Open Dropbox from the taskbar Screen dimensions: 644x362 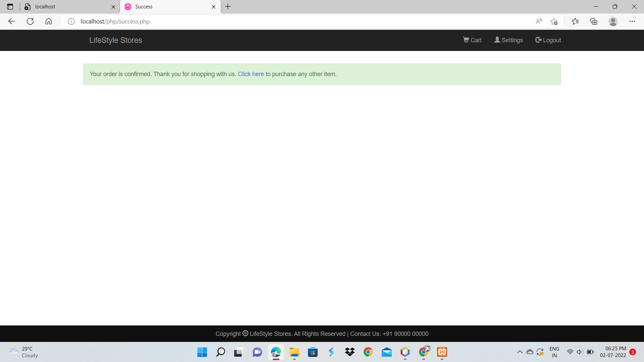coord(350,352)
